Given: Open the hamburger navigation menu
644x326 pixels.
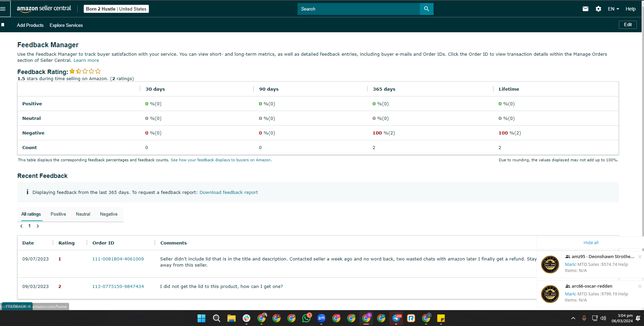Looking at the screenshot, I should pyautogui.click(x=3, y=9).
